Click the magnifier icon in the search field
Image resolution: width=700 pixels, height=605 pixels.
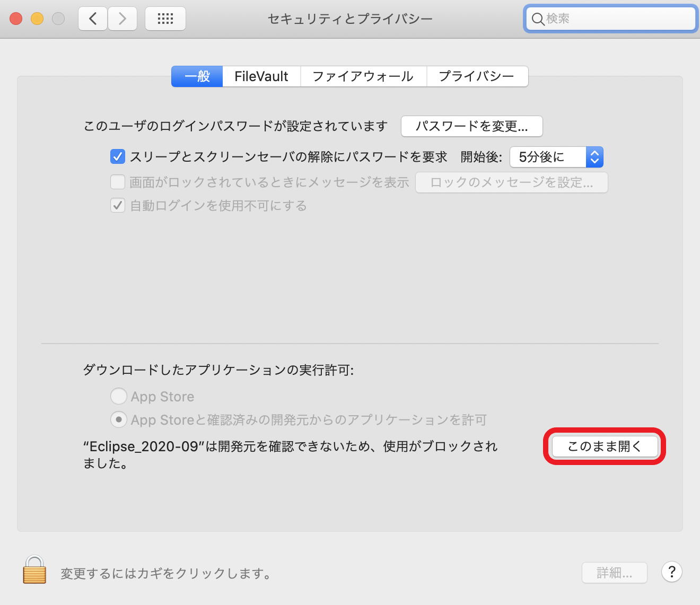point(537,19)
